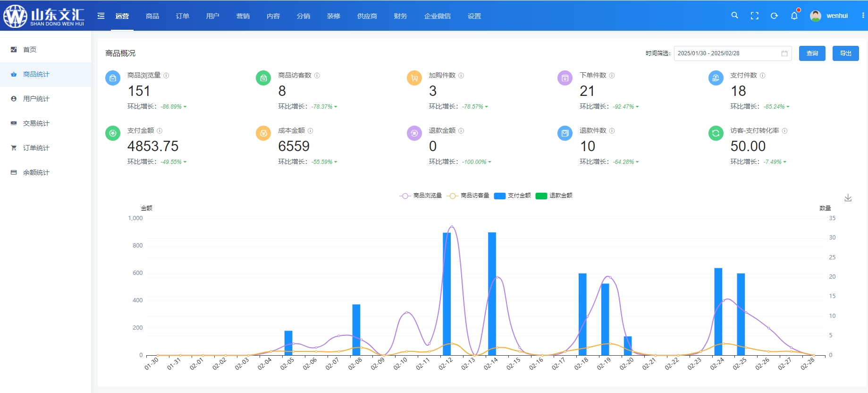Open 财务 top navigation tab
Viewport: 868px width, 393px height.
tap(401, 16)
